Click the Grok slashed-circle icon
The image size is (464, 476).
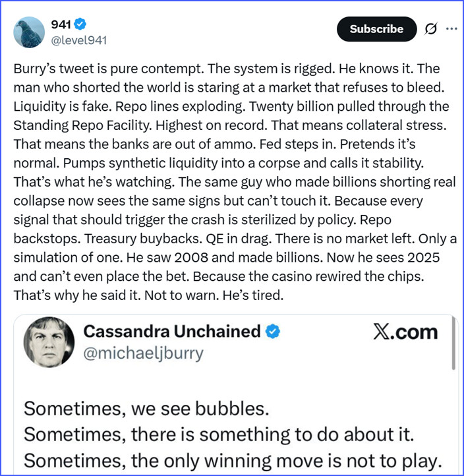tap(432, 29)
